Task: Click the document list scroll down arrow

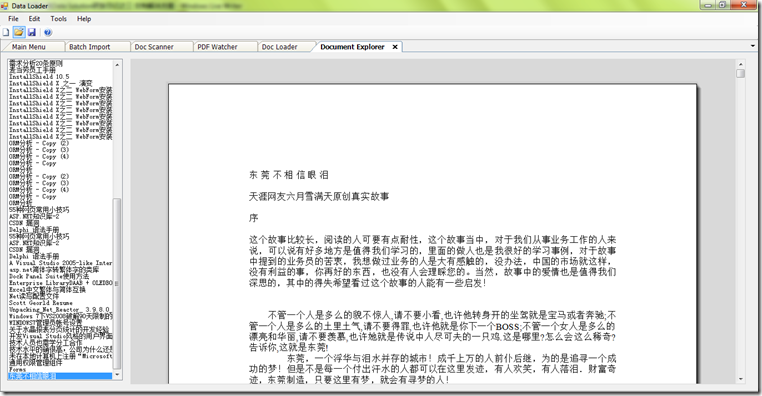Action: pyautogui.click(x=117, y=375)
